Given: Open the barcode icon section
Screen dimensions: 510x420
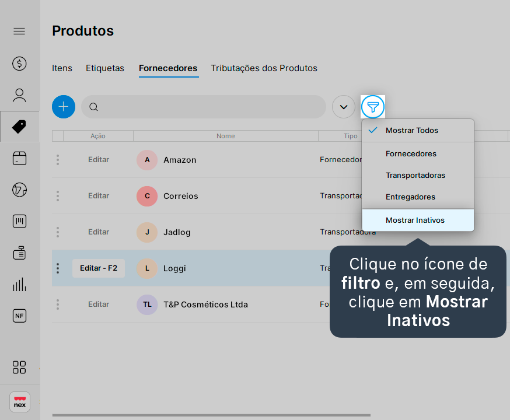Looking at the screenshot, I should [x=19, y=222].
